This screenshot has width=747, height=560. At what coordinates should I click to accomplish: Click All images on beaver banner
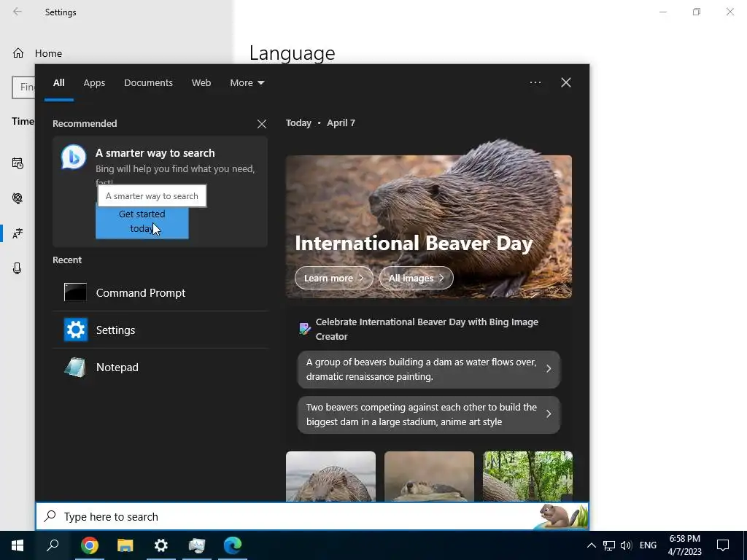coord(416,278)
